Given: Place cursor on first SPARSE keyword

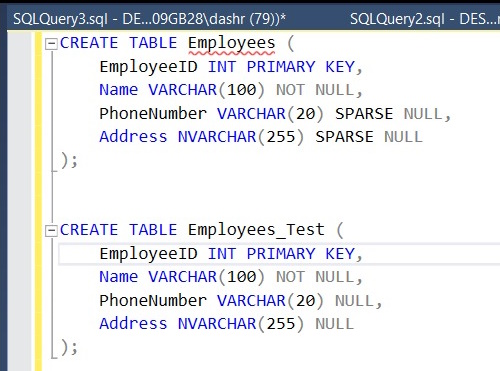Looking at the screenshot, I should coord(364,114).
